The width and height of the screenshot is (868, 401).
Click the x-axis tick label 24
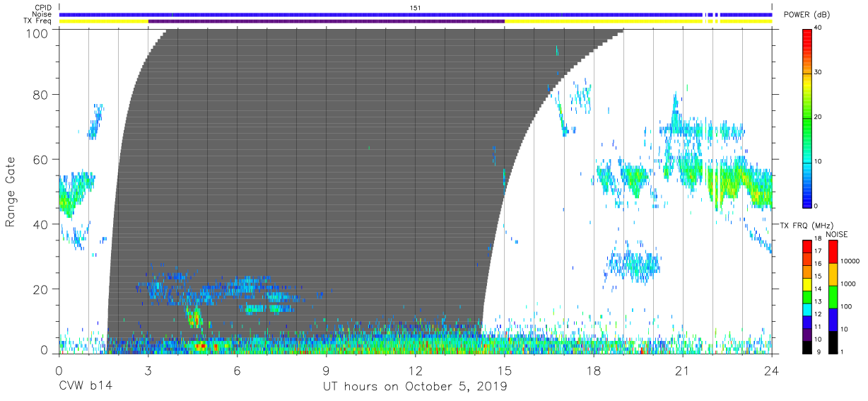[771, 370]
